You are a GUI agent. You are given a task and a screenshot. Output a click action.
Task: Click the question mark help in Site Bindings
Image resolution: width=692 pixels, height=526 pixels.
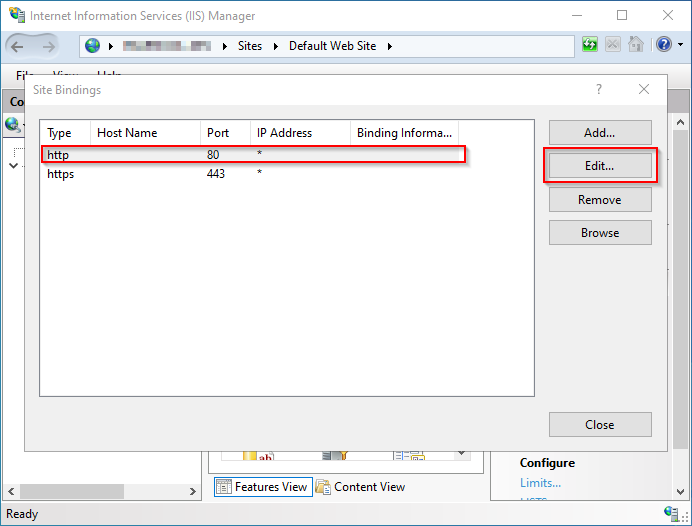pyautogui.click(x=599, y=89)
